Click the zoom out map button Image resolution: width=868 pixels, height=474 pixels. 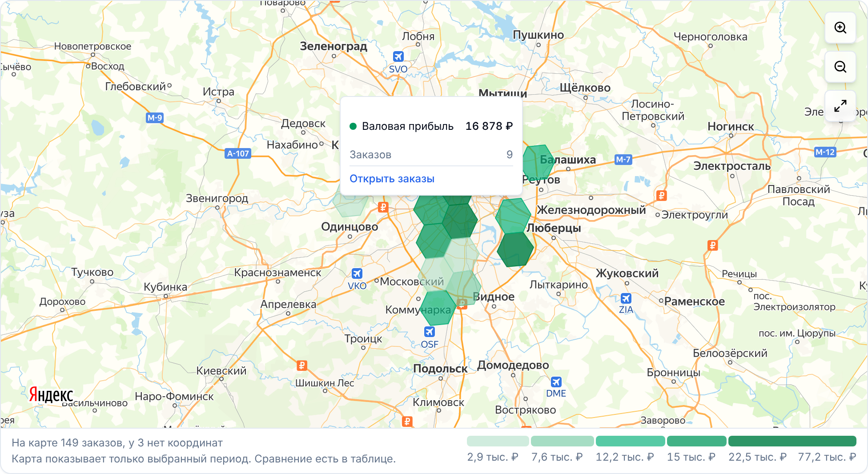coord(840,67)
